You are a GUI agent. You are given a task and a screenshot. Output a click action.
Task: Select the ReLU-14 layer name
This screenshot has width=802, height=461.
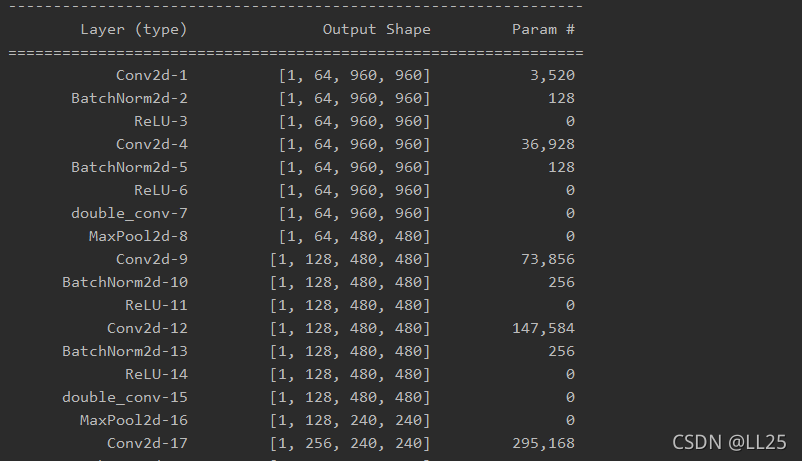point(156,375)
